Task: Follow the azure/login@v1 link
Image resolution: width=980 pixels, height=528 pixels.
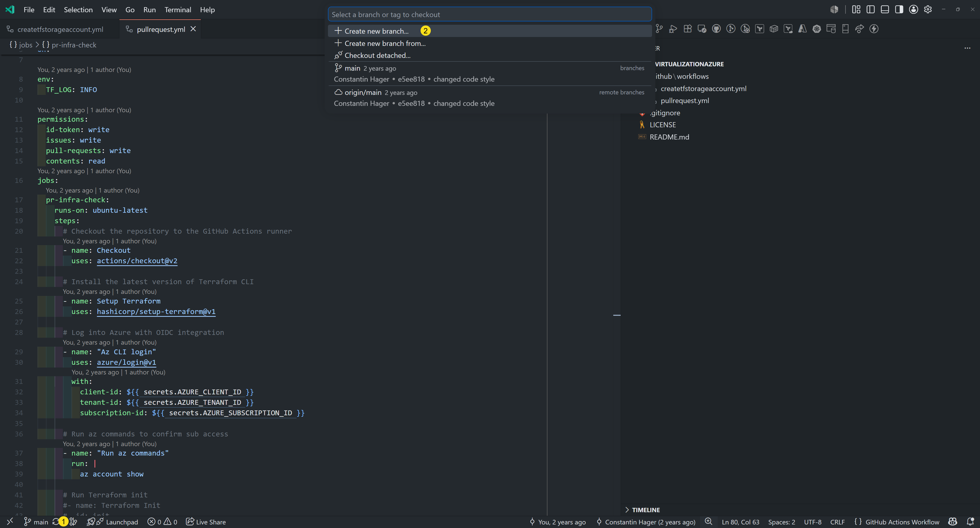Action: click(126, 362)
